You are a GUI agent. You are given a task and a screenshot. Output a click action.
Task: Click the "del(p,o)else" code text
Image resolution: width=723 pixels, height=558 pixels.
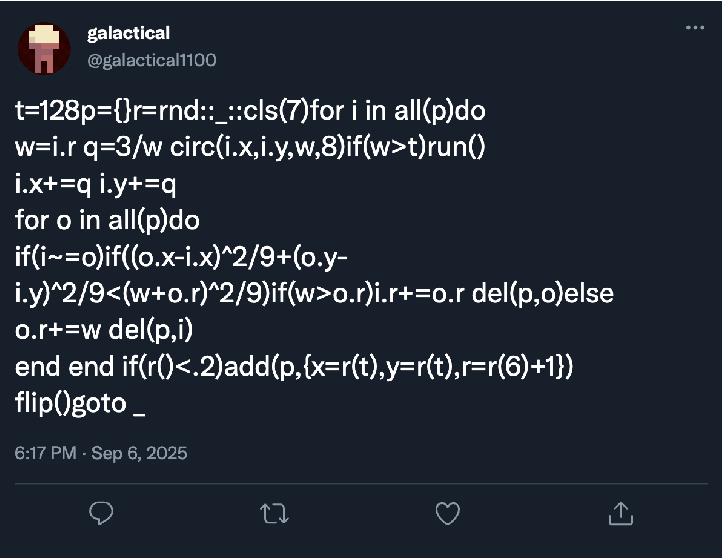[x=555, y=296]
